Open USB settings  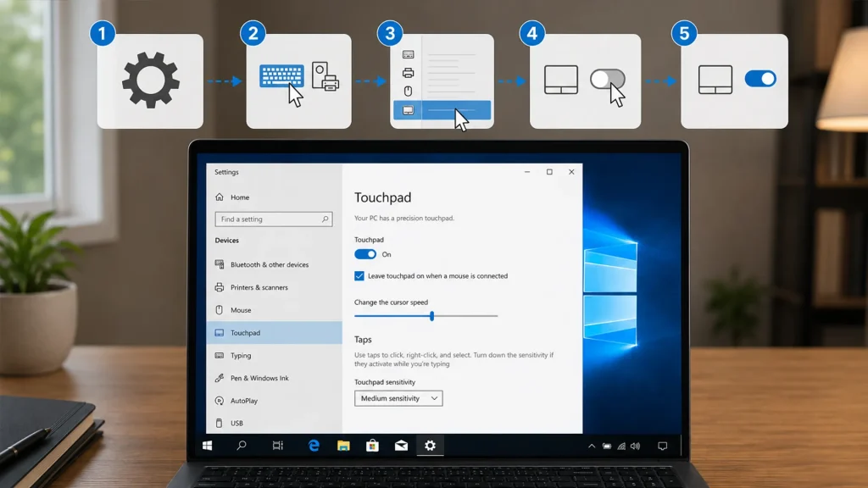coord(274,423)
